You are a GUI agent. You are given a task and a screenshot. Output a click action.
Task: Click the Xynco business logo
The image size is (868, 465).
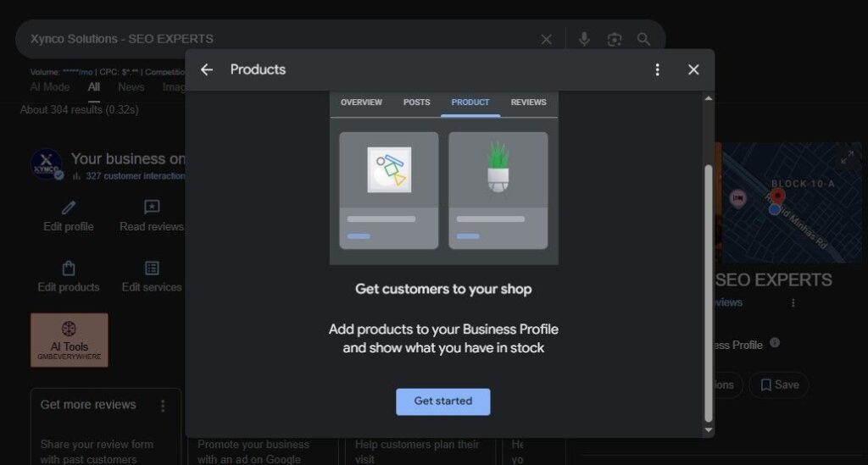click(x=46, y=164)
